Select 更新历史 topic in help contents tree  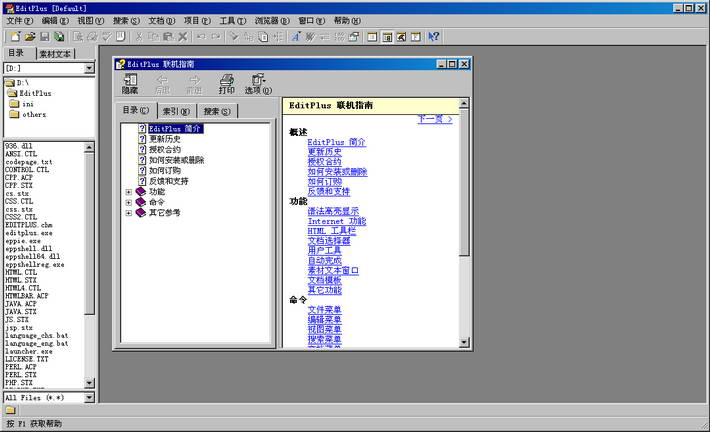pyautogui.click(x=165, y=139)
